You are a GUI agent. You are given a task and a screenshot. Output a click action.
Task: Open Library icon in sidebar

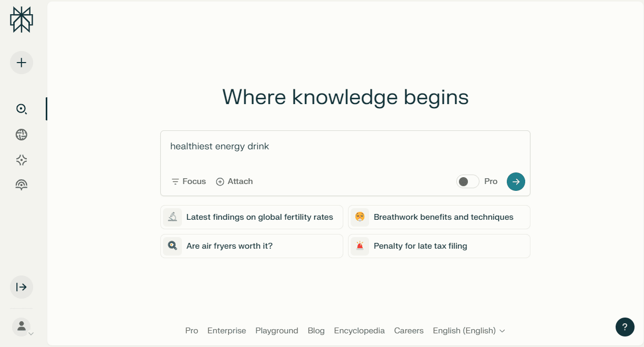22,185
